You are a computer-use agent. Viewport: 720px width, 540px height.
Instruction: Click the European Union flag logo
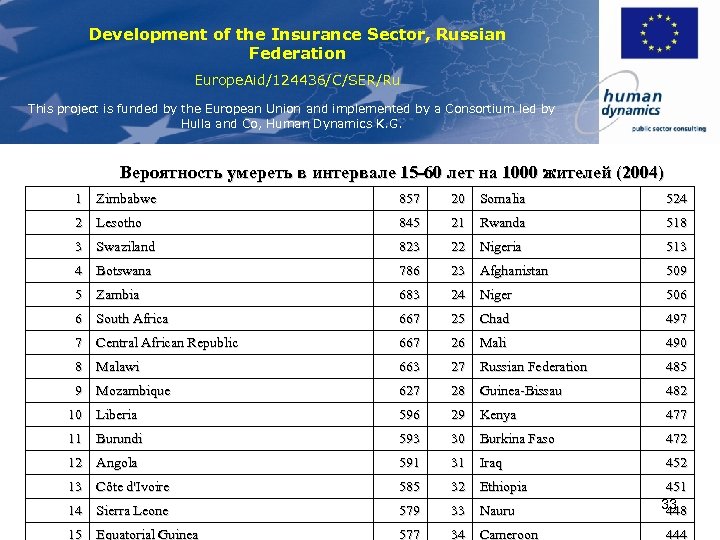659,33
